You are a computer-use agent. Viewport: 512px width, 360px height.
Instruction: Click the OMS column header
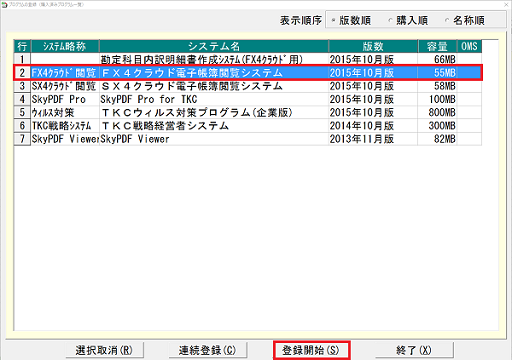click(469, 46)
